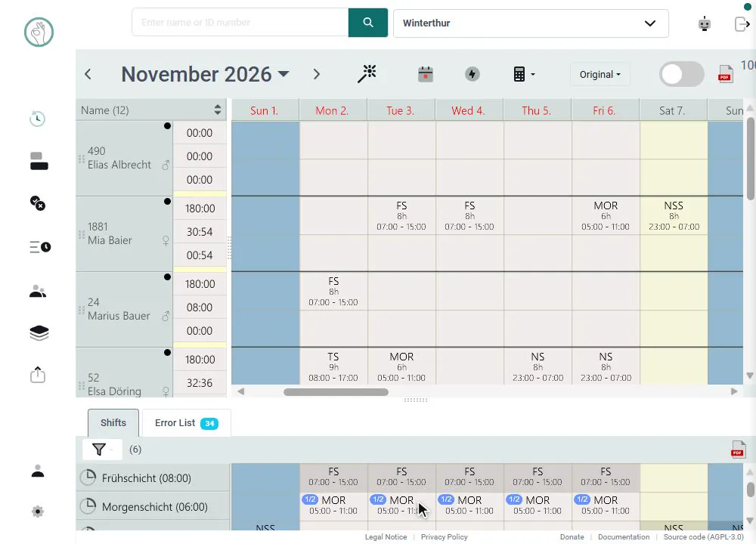Select Mia Baier's FS shift on Wed 4

click(469, 216)
